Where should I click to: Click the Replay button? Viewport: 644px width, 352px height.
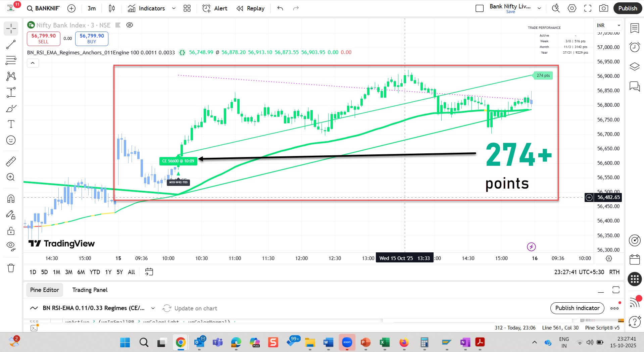250,8
